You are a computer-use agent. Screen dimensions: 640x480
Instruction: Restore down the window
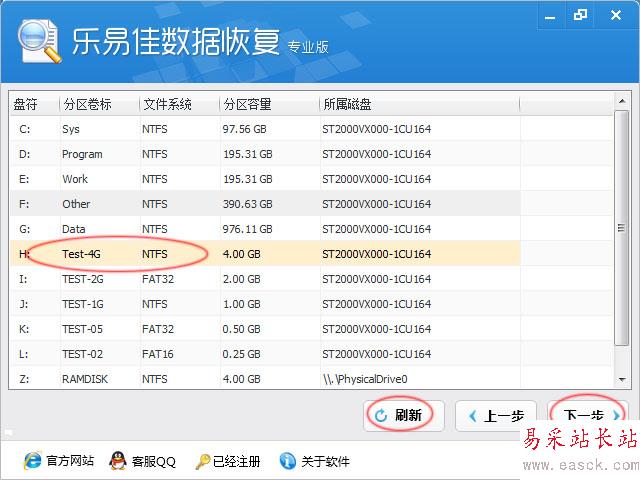pyautogui.click(x=580, y=16)
